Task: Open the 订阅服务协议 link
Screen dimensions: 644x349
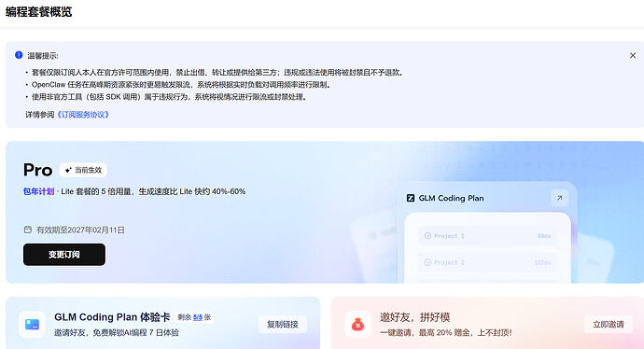Action: point(82,115)
